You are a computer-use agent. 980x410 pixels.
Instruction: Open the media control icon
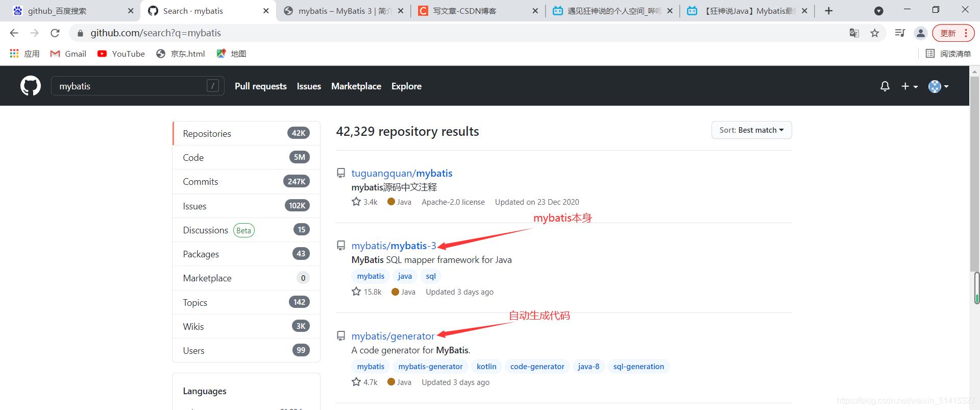click(x=900, y=33)
